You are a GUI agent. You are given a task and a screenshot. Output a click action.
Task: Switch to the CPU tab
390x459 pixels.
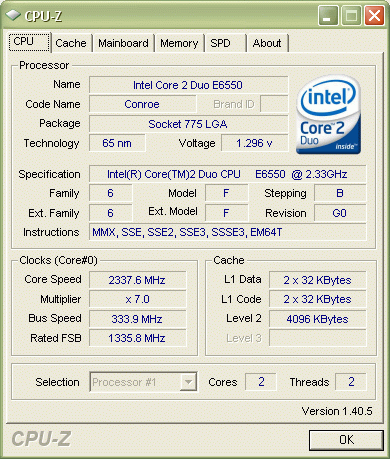tap(29, 42)
